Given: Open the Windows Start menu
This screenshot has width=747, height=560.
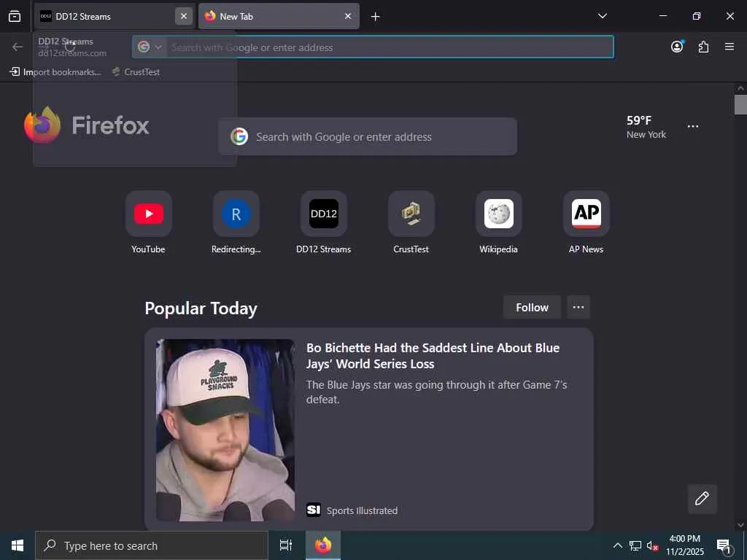Looking at the screenshot, I should tap(18, 545).
